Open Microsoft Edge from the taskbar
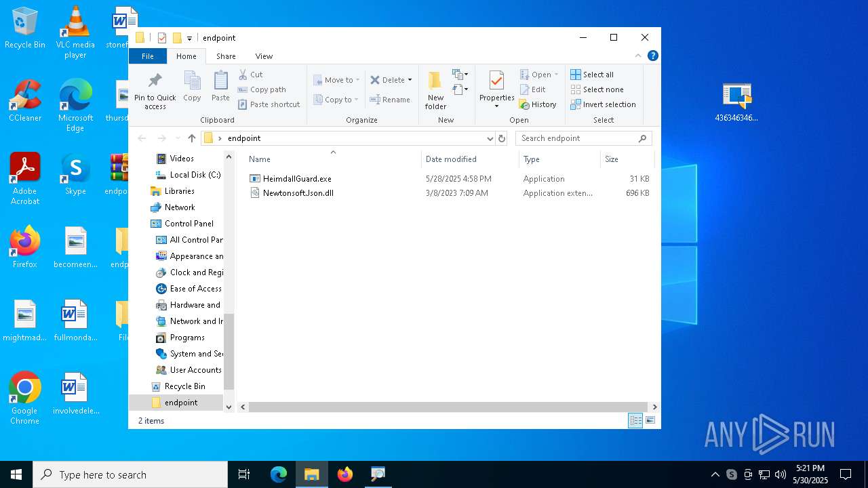Screen dimensions: 868x488 coord(279,474)
